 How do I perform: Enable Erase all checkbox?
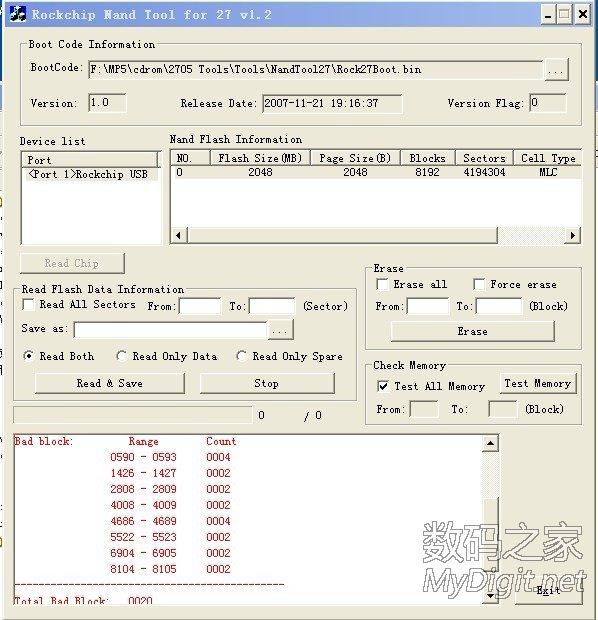382,284
